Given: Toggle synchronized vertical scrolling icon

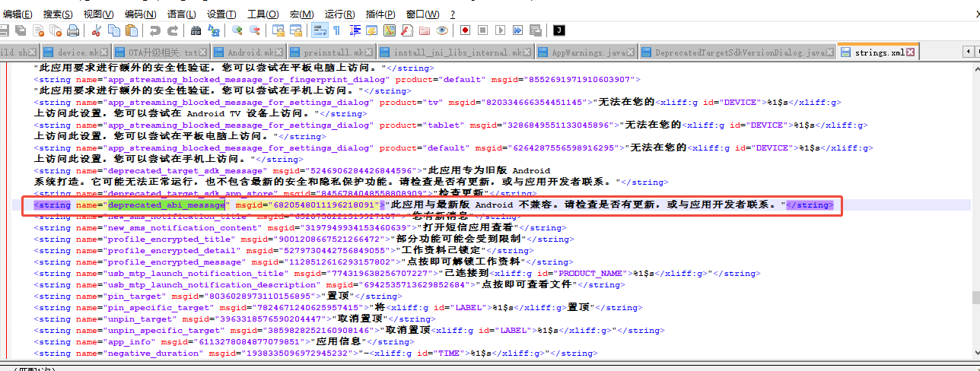Looking at the screenshot, I should pos(278,30).
